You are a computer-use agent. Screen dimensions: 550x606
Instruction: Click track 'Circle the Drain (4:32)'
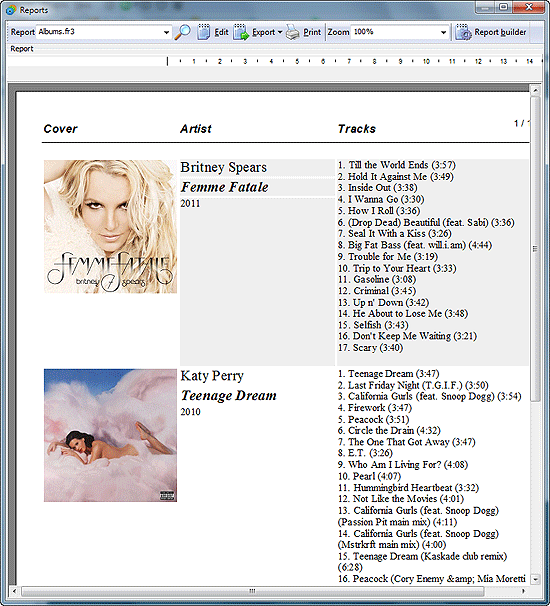[389, 431]
